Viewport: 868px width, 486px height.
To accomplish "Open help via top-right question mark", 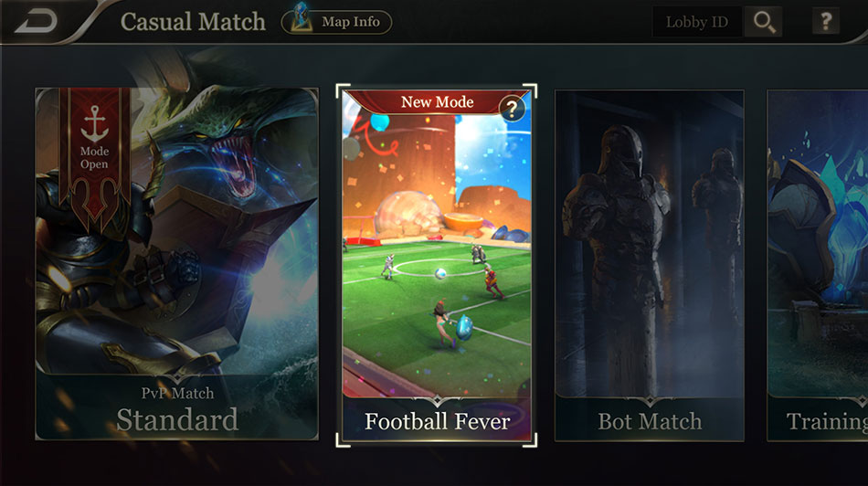I will click(x=826, y=22).
